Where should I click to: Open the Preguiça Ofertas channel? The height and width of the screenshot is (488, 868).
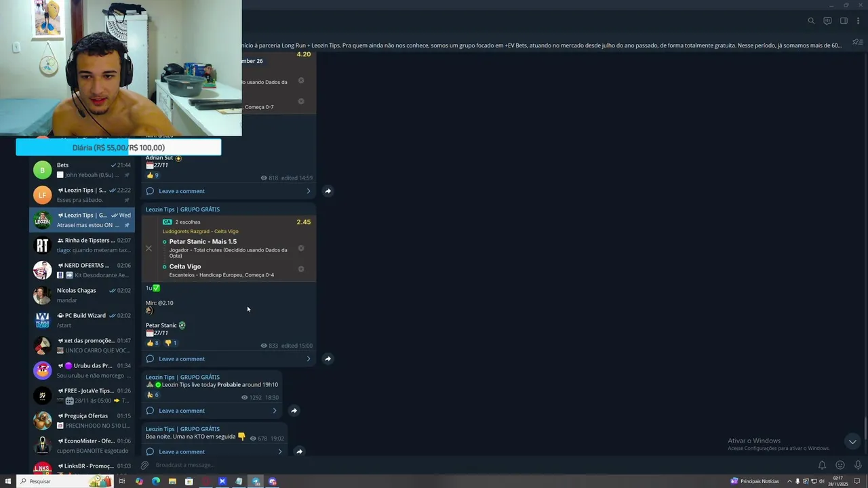tap(82, 420)
